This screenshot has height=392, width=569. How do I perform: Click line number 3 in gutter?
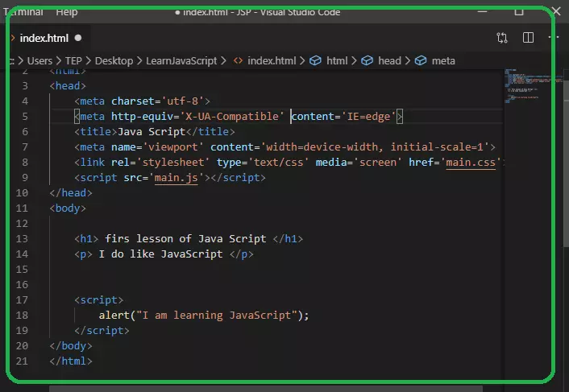pyautogui.click(x=25, y=86)
